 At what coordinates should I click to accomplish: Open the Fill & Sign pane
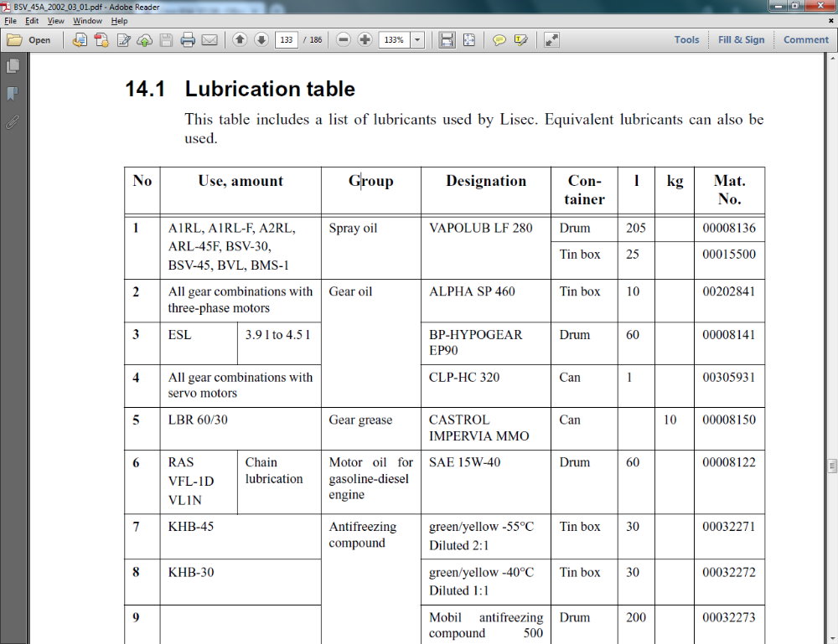[x=742, y=39]
